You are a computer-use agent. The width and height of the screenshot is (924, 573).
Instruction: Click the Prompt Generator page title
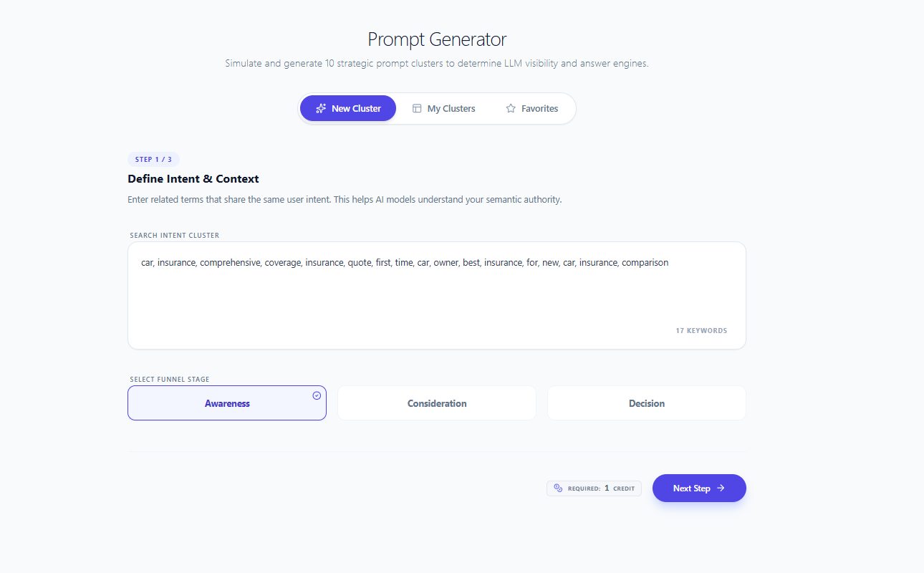point(436,39)
